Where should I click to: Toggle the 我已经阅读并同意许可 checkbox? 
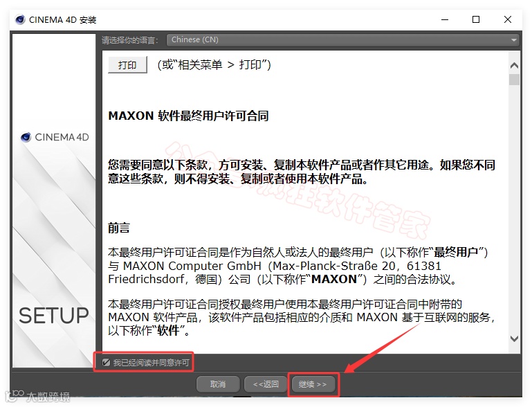tap(107, 363)
